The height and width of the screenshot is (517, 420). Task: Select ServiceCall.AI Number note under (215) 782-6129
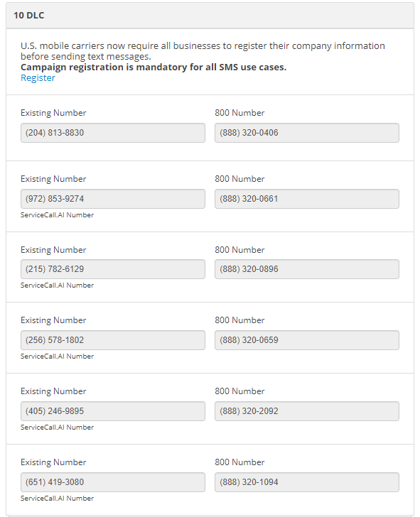(x=57, y=285)
